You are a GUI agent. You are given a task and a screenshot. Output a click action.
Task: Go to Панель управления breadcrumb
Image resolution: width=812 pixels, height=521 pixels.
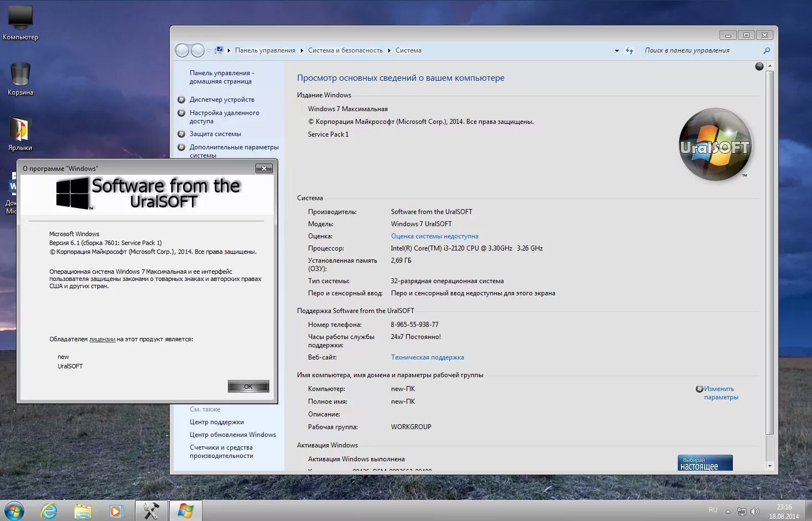point(265,50)
